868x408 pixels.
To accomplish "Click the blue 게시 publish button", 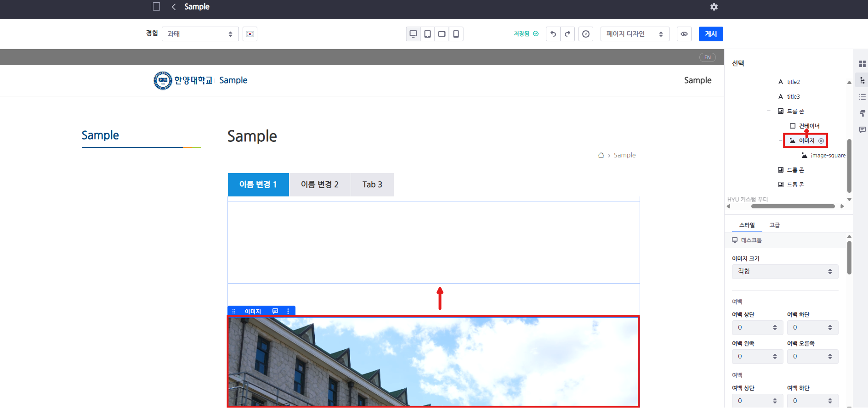I will [710, 34].
